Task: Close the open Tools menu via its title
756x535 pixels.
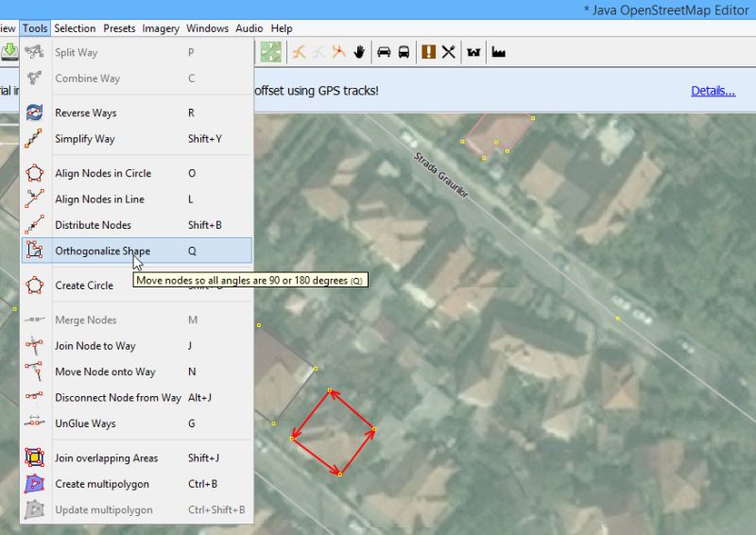Action: click(35, 28)
